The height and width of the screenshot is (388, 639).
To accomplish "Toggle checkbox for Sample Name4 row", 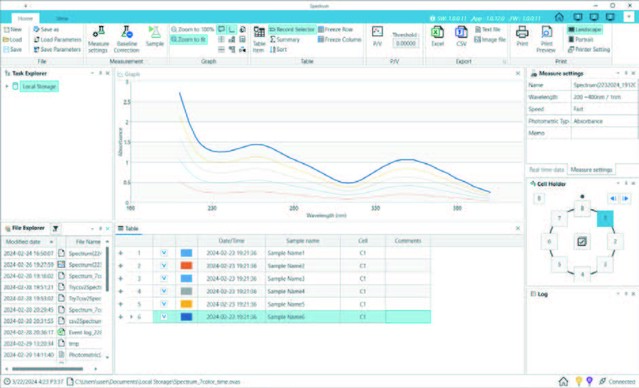I will (x=164, y=291).
